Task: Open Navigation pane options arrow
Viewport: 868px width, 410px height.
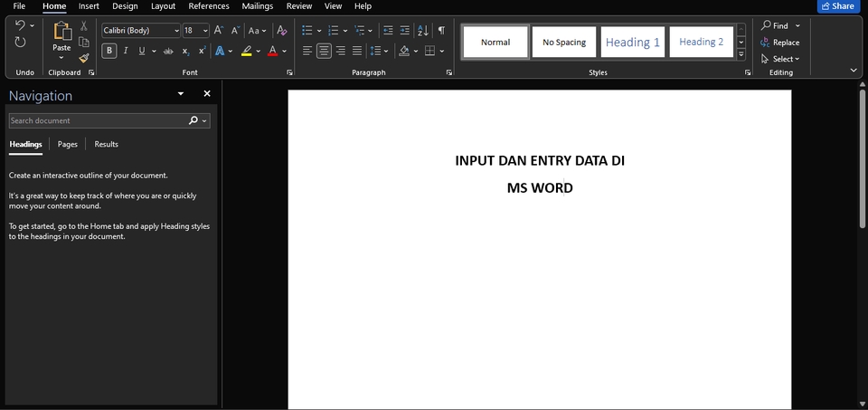Action: point(181,94)
